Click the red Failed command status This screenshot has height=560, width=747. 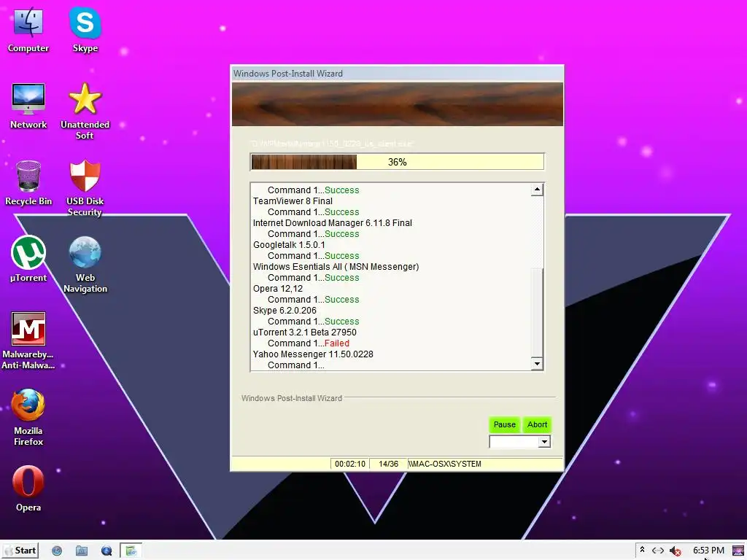[x=337, y=343]
